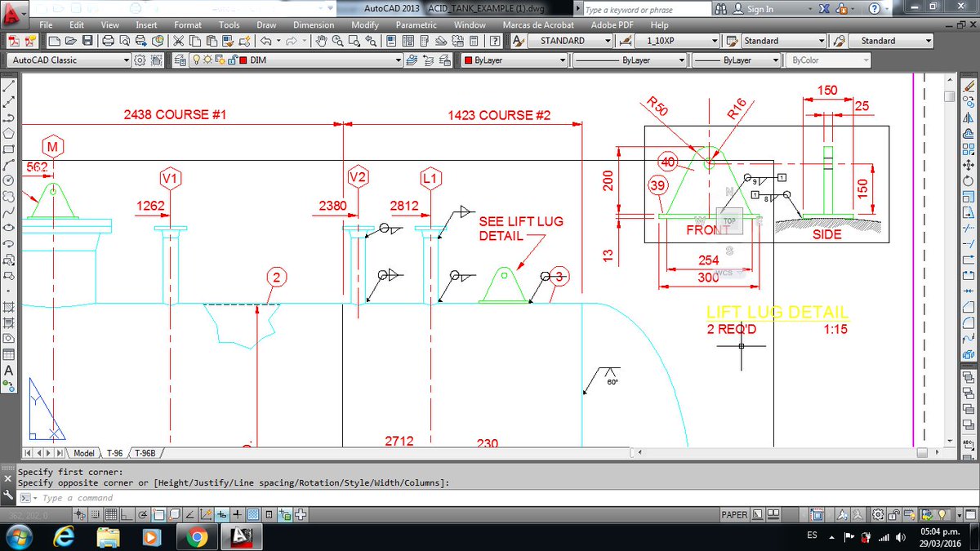Open the 1_10XP dimension style dropdown
The height and width of the screenshot is (551, 980).
coord(677,41)
